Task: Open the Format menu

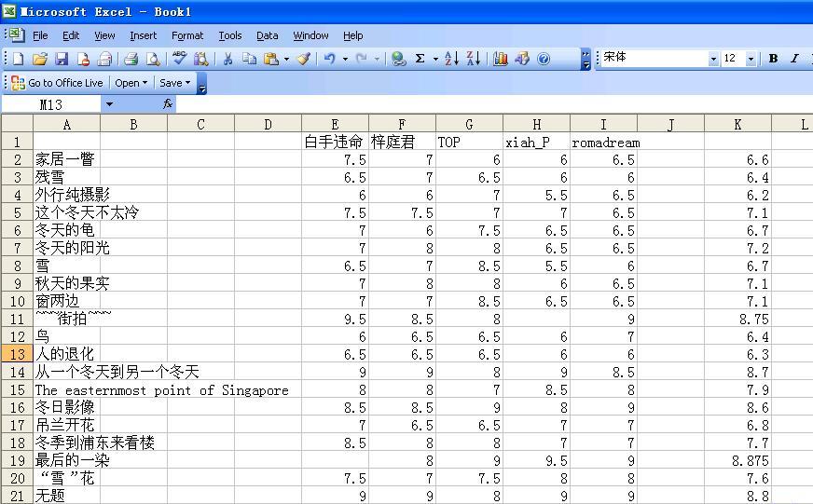Action: pyautogui.click(x=187, y=35)
